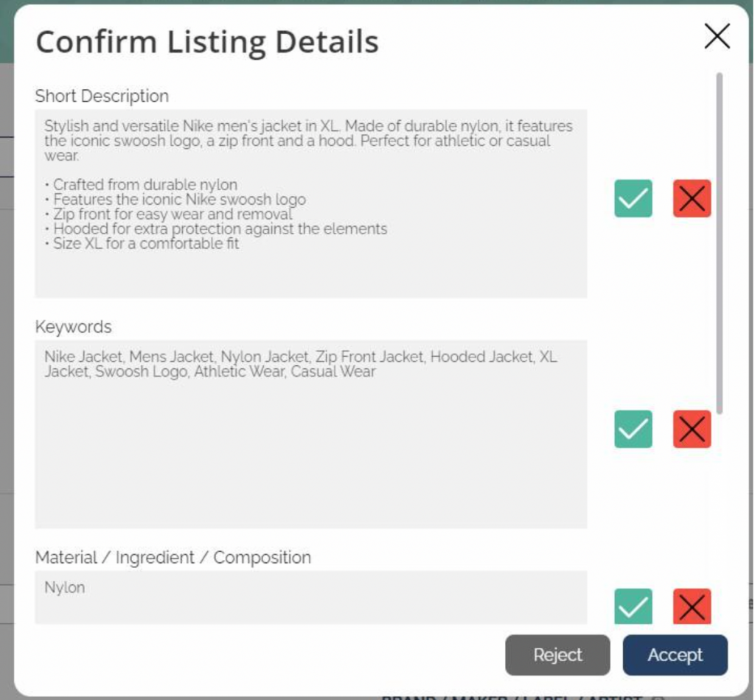
Task: Click the Accept button
Action: point(675,654)
